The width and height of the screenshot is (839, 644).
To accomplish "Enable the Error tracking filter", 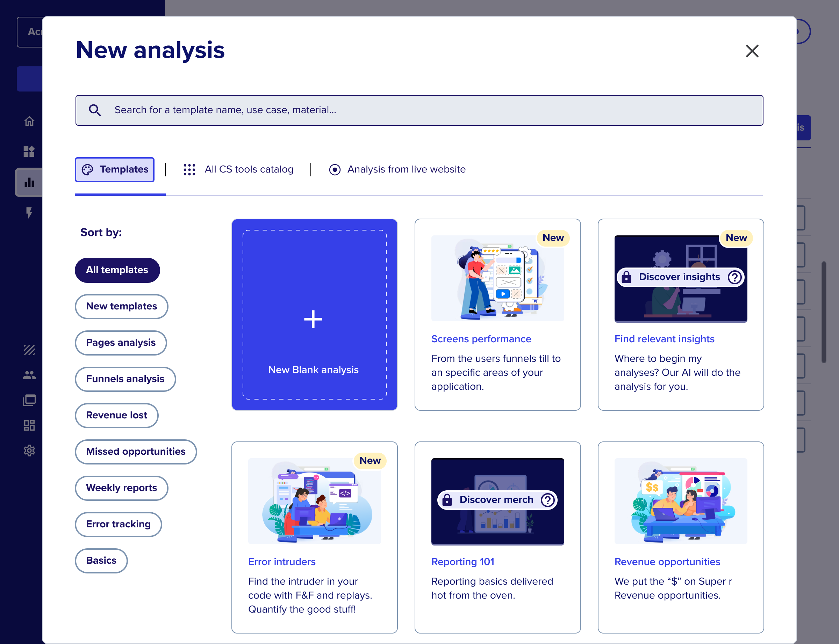I will (118, 524).
